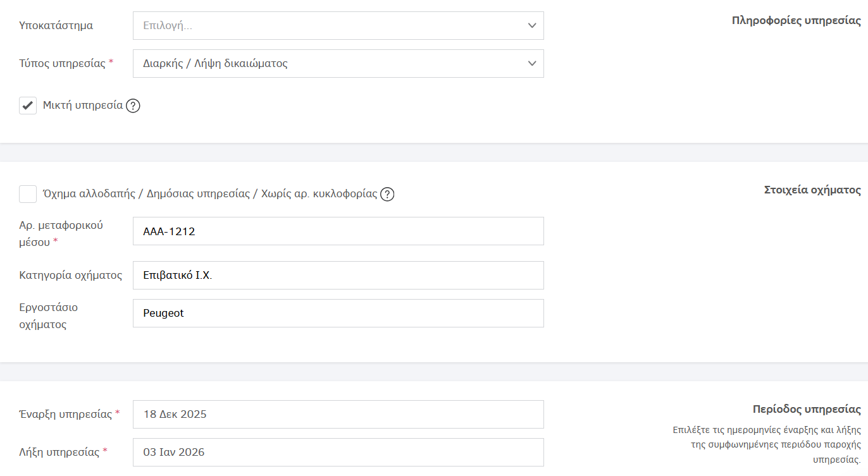Screen dimensions: 868x476
Task: Open the Διαρκής / Λήψη δικαιώματος dropdown
Action: tap(329, 64)
